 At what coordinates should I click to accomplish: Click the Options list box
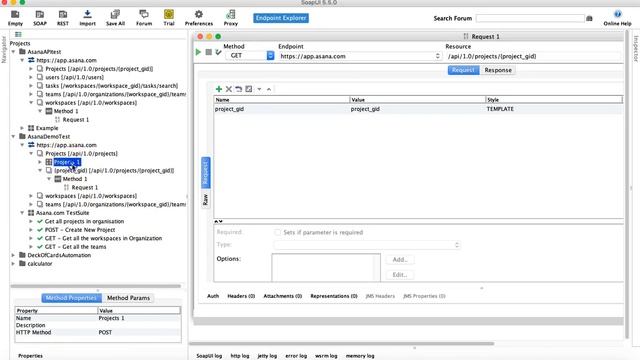(326, 268)
